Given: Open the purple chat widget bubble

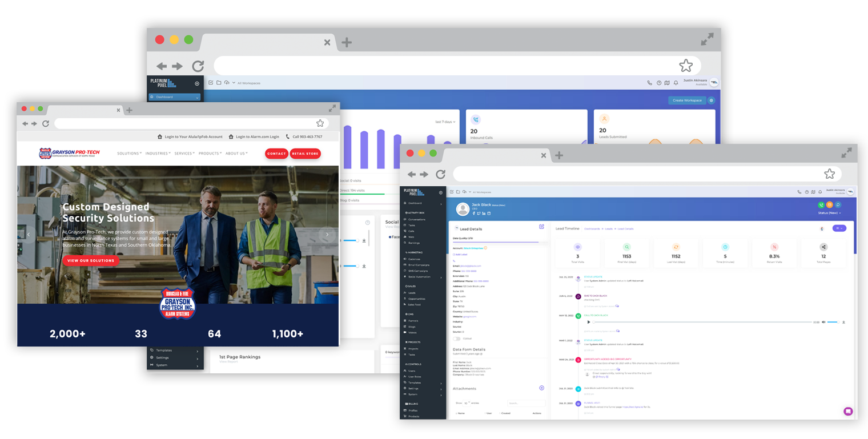Looking at the screenshot, I should [x=848, y=411].
